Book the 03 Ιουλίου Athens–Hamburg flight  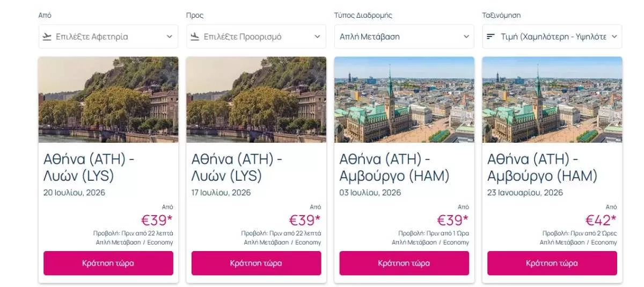click(x=404, y=263)
